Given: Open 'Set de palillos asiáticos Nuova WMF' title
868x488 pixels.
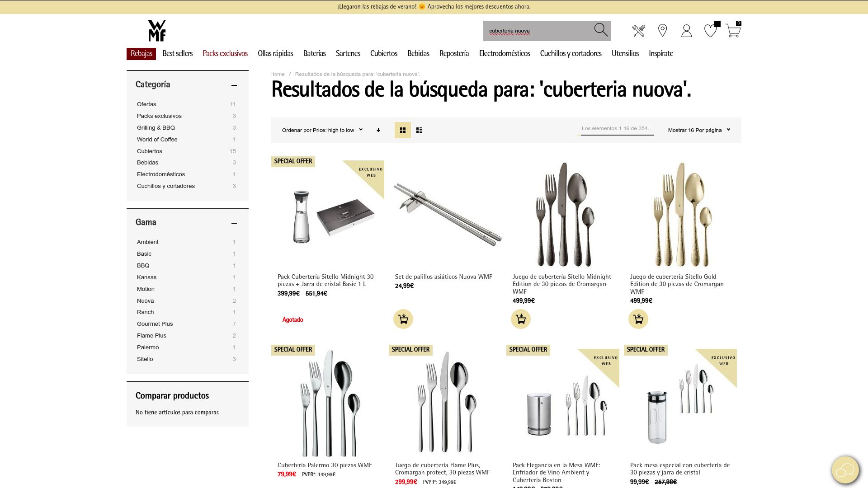Looking at the screenshot, I should tap(443, 277).
